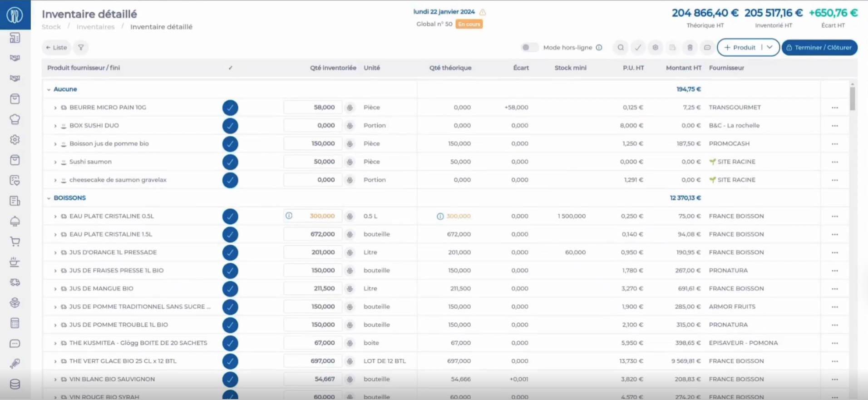Viewport: 868px width, 400px height.
Task: Click the delivery truck sidebar icon
Action: 15,282
